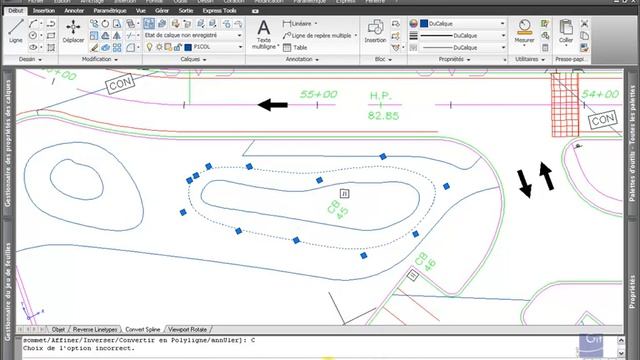
Task: Expand the Modification panel
Action: (100, 59)
